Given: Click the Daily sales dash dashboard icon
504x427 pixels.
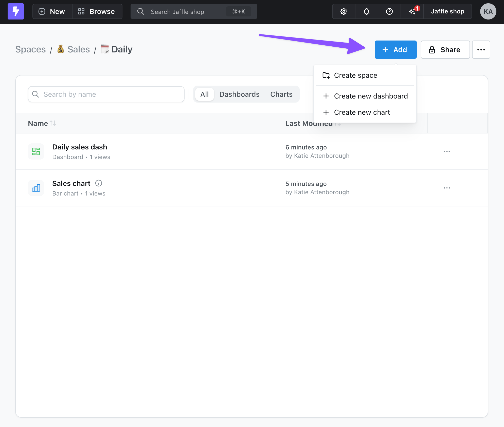Looking at the screenshot, I should [36, 151].
